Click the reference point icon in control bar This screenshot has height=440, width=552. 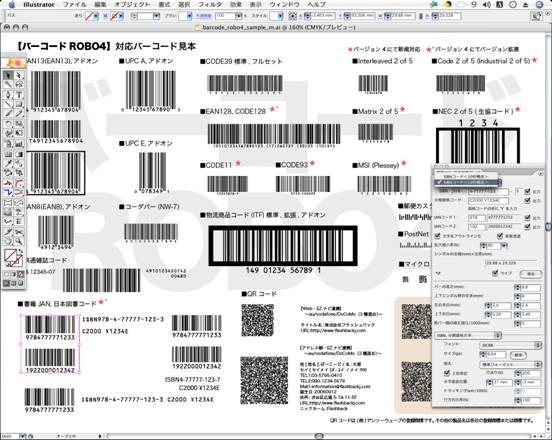point(293,16)
